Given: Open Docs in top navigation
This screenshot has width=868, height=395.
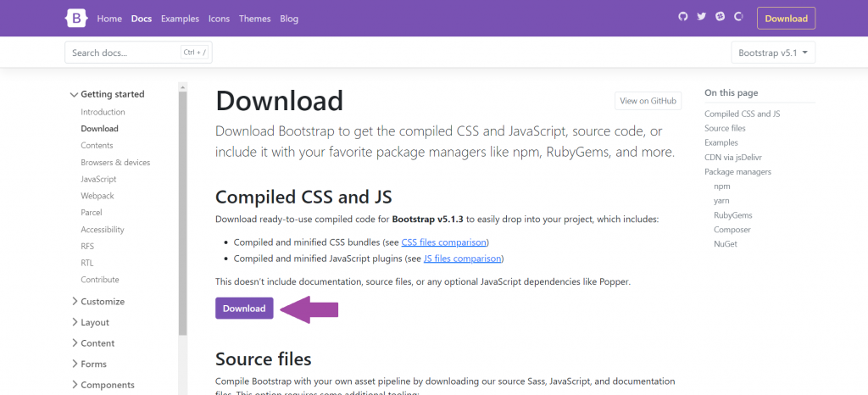Looking at the screenshot, I should click(142, 19).
